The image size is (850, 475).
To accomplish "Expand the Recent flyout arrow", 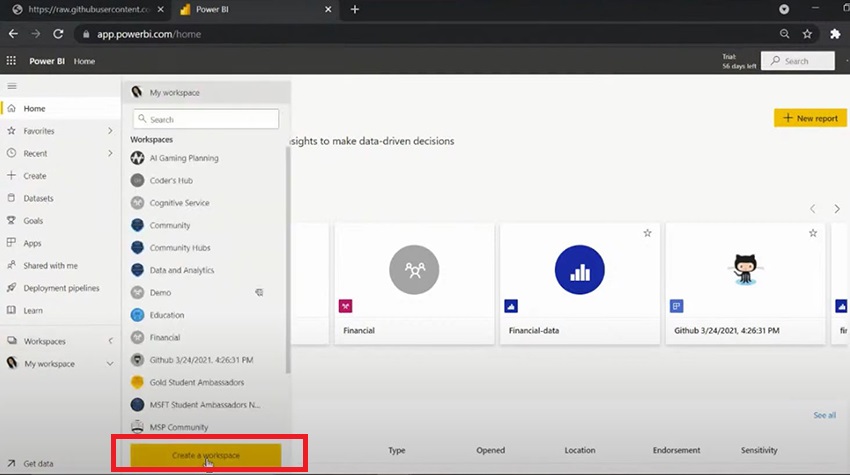I will click(x=110, y=153).
